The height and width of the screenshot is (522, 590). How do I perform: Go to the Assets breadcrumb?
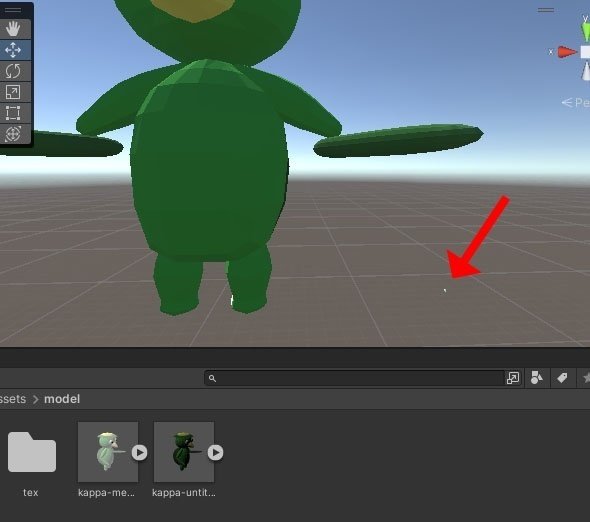click(12, 399)
